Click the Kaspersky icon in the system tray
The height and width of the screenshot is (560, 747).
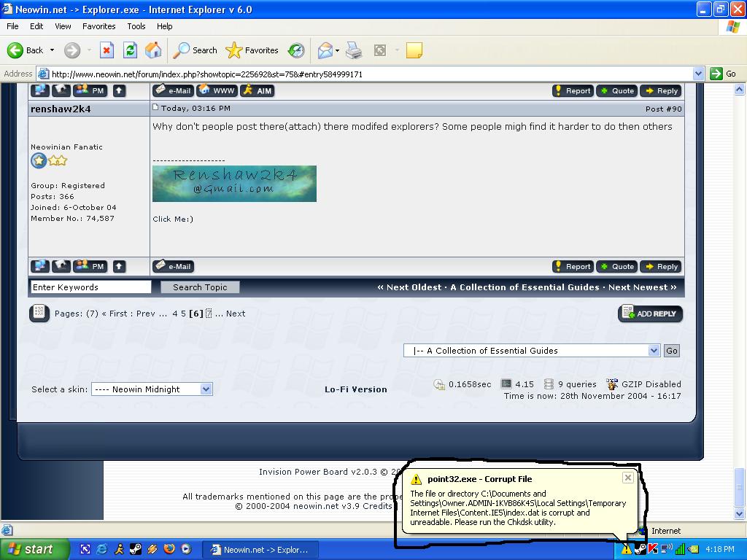[x=651, y=550]
